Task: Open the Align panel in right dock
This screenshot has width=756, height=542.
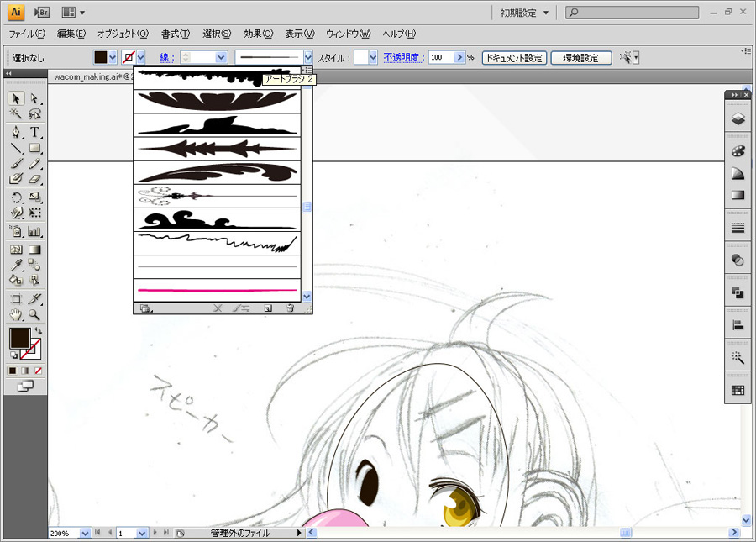Action: click(738, 325)
